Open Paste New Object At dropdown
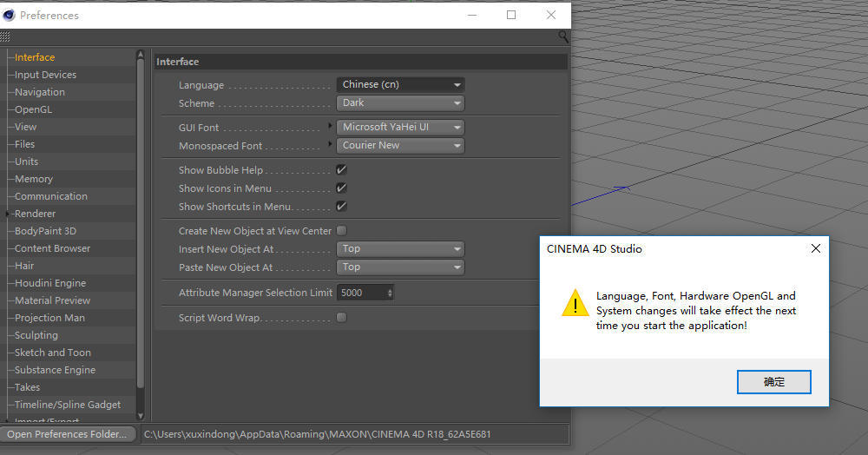The height and width of the screenshot is (455, 868). click(400, 267)
